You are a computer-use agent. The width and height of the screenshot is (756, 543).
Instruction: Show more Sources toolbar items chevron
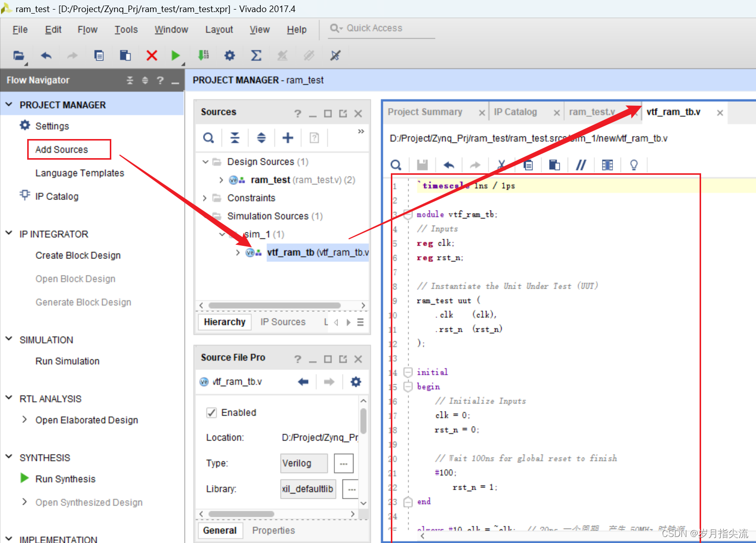[361, 131]
